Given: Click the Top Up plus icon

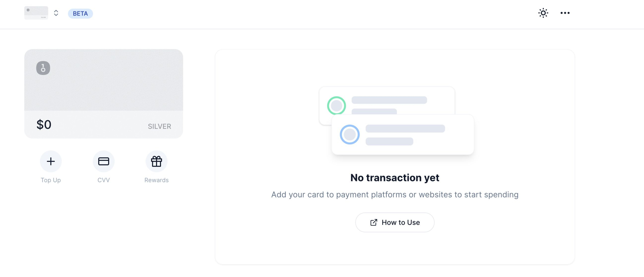Looking at the screenshot, I should 51,161.
